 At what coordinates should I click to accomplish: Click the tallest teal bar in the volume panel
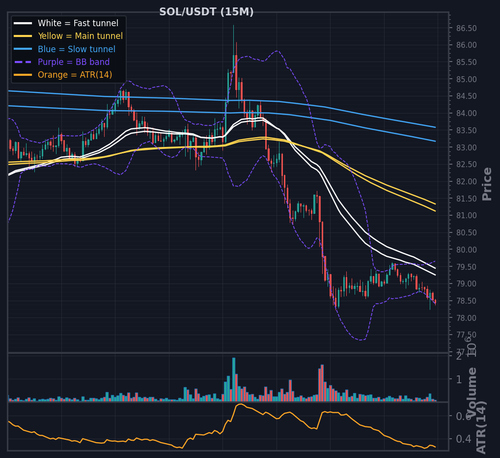[x=234, y=379]
